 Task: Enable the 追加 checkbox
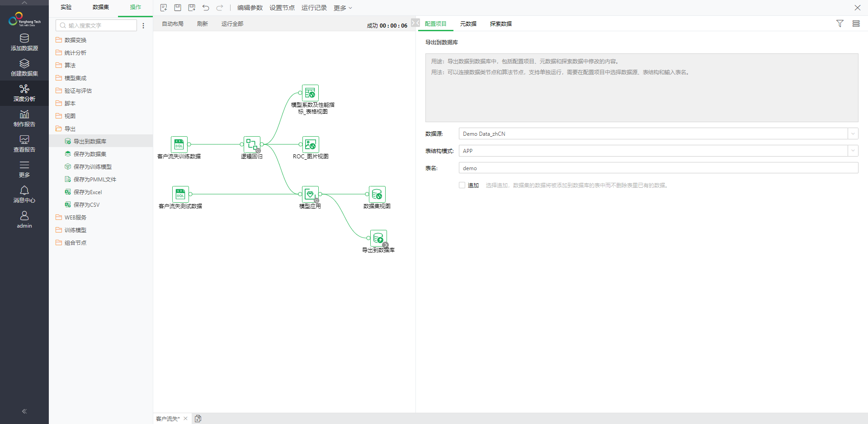pos(462,185)
